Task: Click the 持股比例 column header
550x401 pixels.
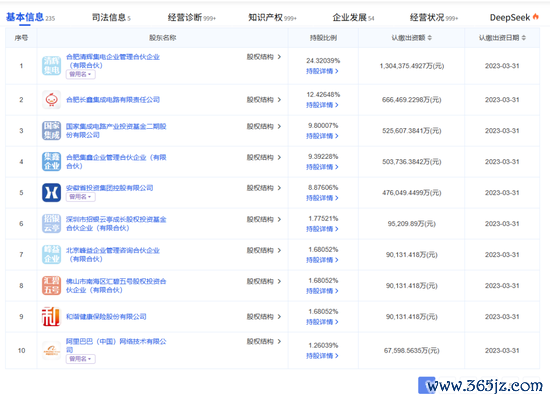Action: (323, 38)
